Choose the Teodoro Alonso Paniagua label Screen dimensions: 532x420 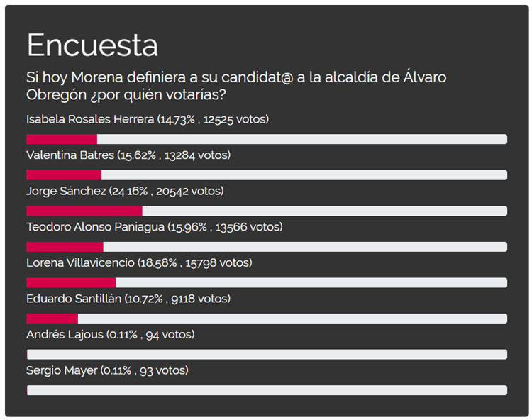coord(154,227)
